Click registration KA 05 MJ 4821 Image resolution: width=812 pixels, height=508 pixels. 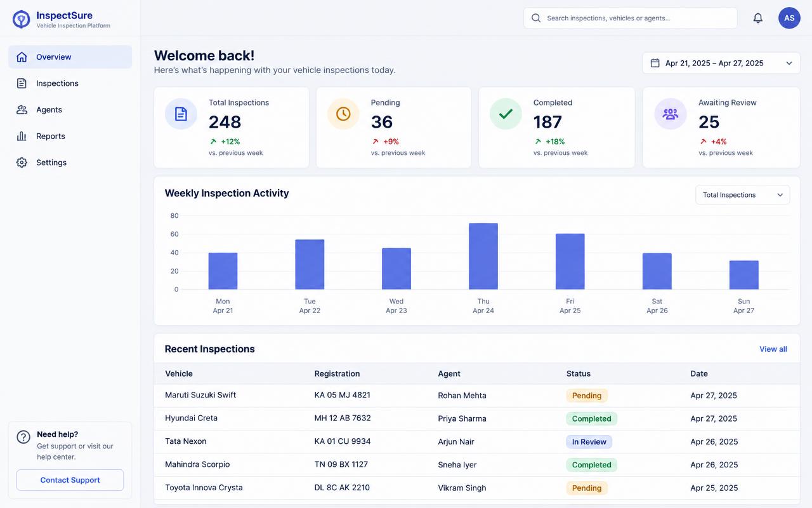[x=343, y=395]
